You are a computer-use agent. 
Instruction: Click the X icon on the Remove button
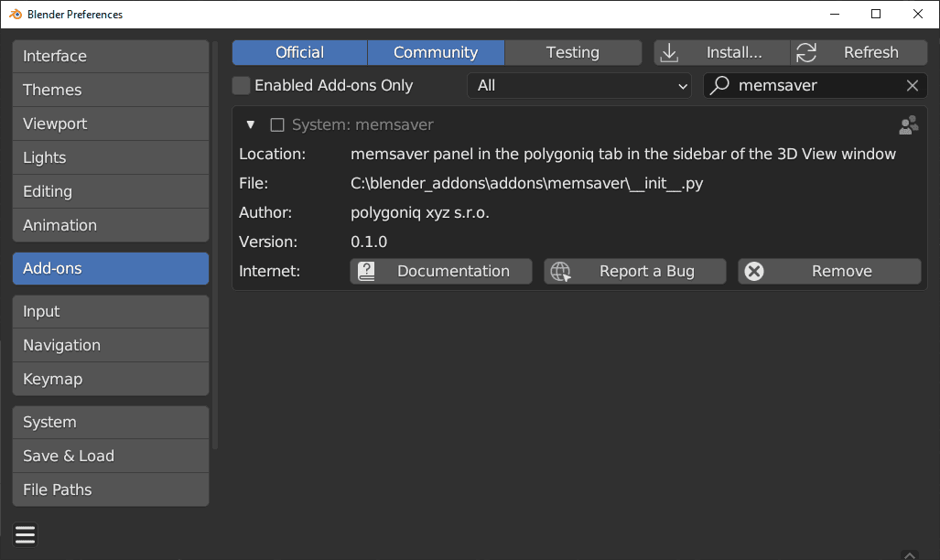(x=754, y=271)
